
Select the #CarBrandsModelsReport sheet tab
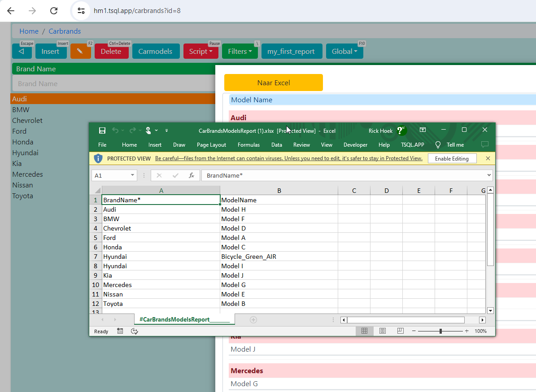(185, 319)
